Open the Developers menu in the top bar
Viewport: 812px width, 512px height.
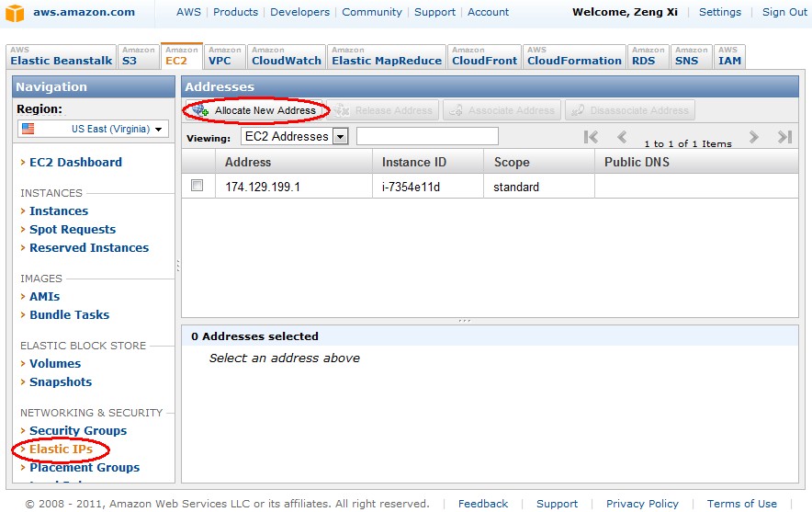coord(299,12)
